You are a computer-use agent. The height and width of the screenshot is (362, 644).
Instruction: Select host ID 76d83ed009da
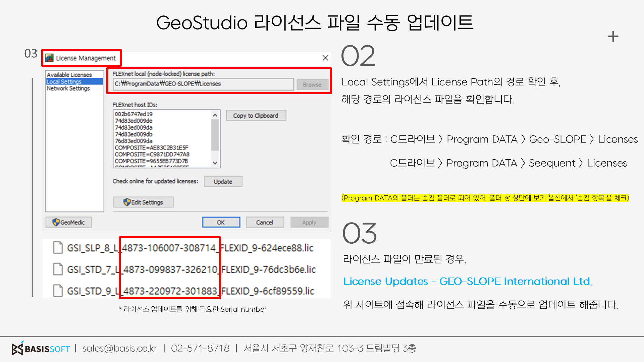(x=133, y=141)
